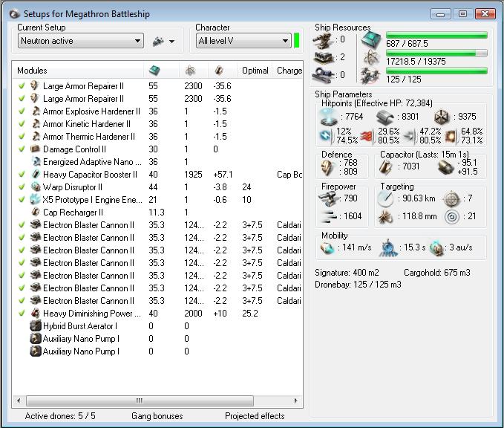Click the align time icon showing 15.3 s
The height and width of the screenshot is (428, 504).
point(388,247)
